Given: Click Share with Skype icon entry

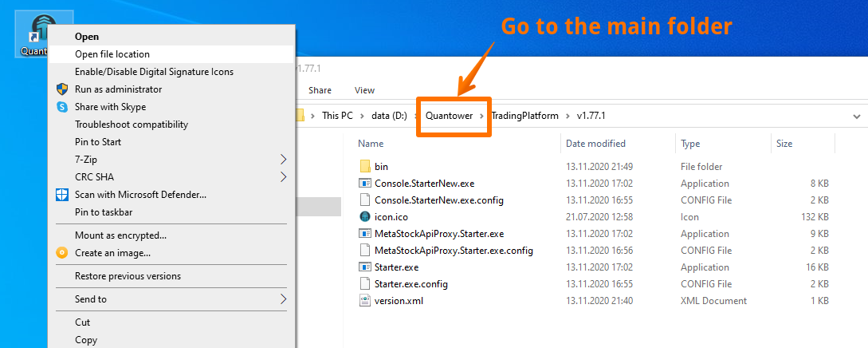Looking at the screenshot, I should click(62, 107).
